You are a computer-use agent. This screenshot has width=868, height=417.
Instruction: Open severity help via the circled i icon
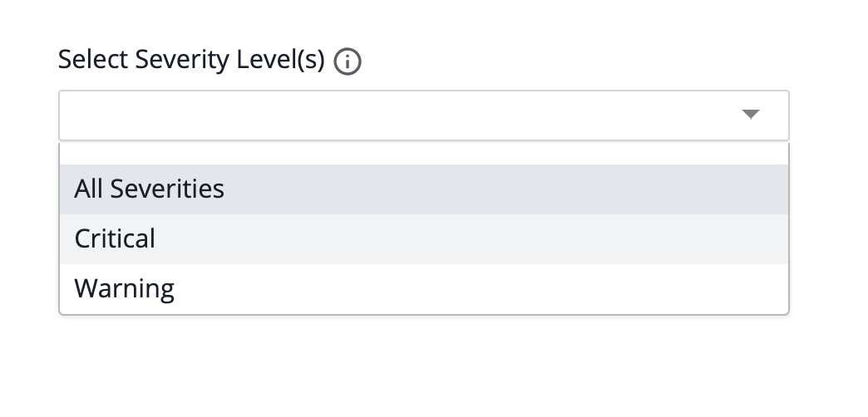(348, 61)
